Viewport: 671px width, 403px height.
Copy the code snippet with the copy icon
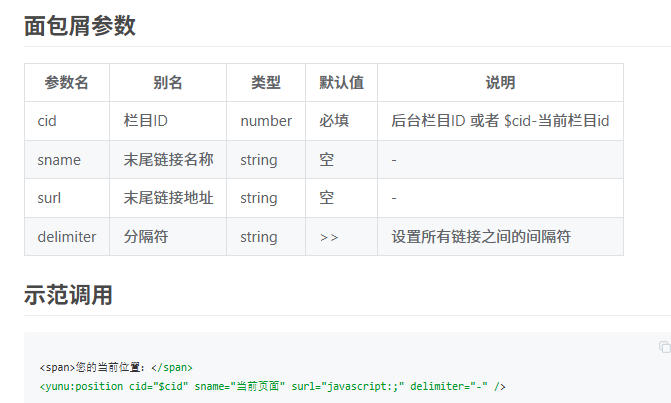(664, 347)
